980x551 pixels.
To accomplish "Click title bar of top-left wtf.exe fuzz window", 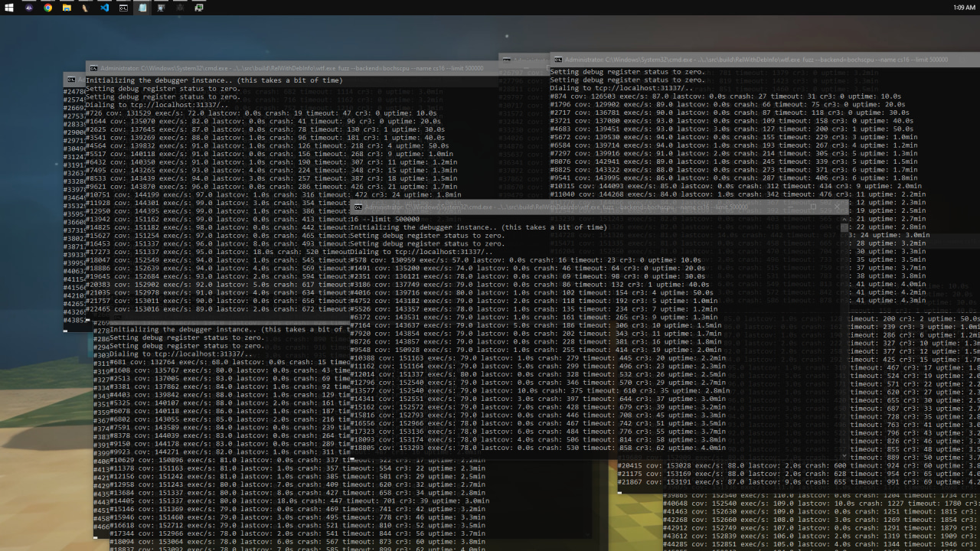I will click(291, 68).
